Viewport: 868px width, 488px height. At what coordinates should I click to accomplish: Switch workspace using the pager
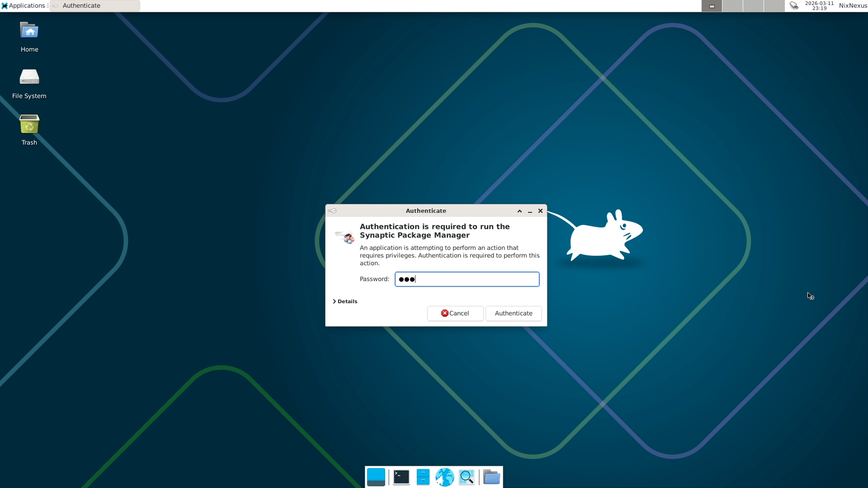(732, 5)
